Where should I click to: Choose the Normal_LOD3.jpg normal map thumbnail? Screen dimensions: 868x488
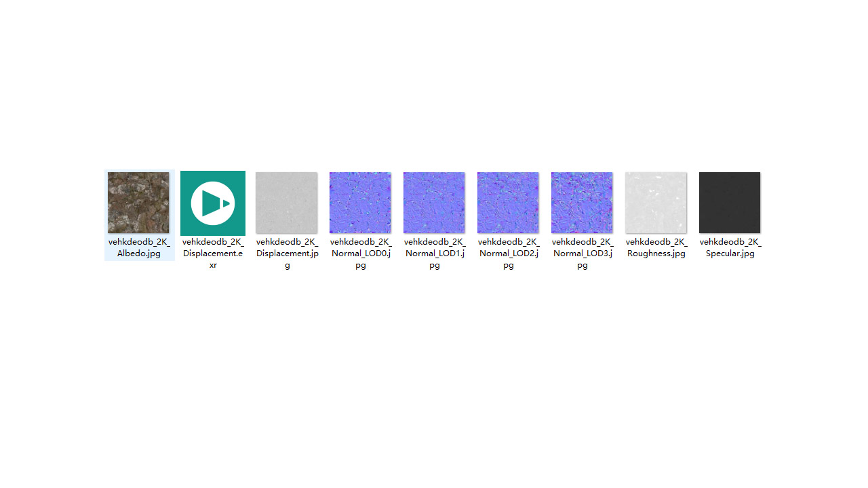coord(582,203)
